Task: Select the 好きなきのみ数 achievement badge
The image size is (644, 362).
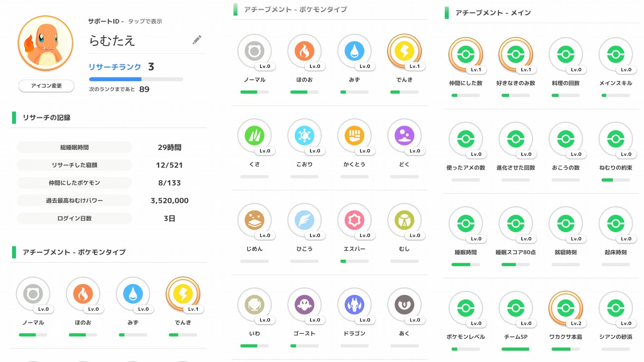Action: pyautogui.click(x=515, y=54)
